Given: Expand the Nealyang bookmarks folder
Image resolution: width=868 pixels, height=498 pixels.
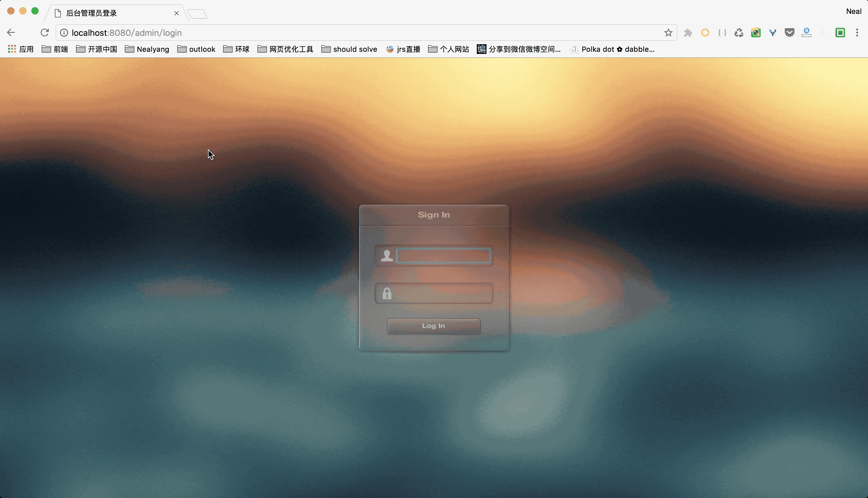Looking at the screenshot, I should 147,49.
